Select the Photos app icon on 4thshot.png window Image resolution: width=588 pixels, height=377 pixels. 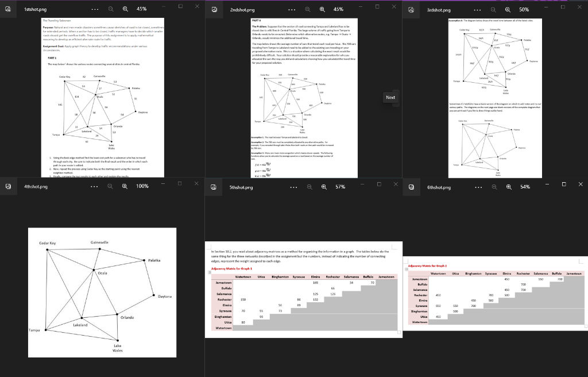point(8,187)
